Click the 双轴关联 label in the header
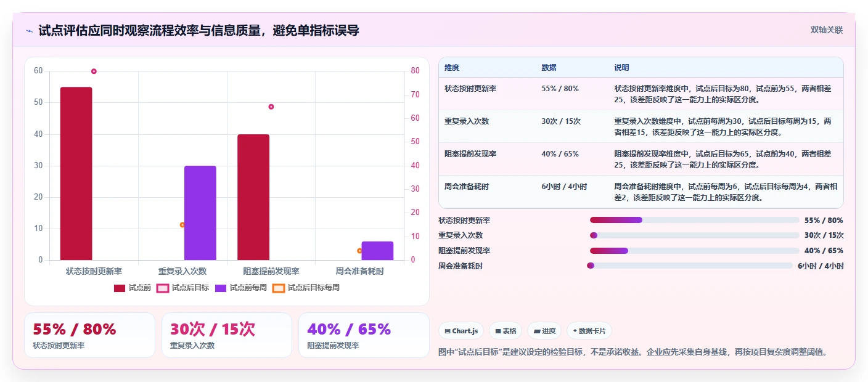Screen dimensions: 868x382 826,30
